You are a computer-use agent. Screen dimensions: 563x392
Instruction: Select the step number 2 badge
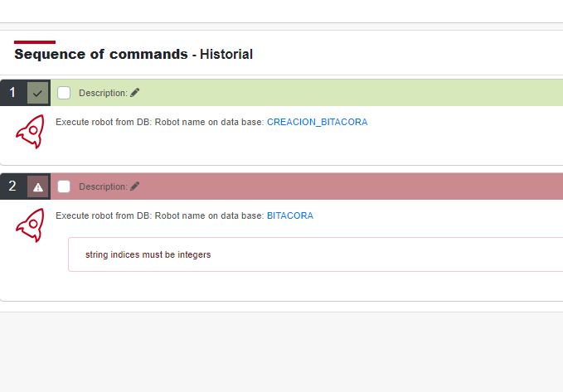click(12, 186)
